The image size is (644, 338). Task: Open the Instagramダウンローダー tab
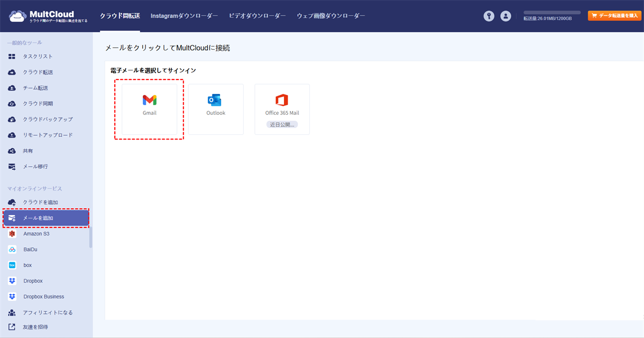click(184, 16)
